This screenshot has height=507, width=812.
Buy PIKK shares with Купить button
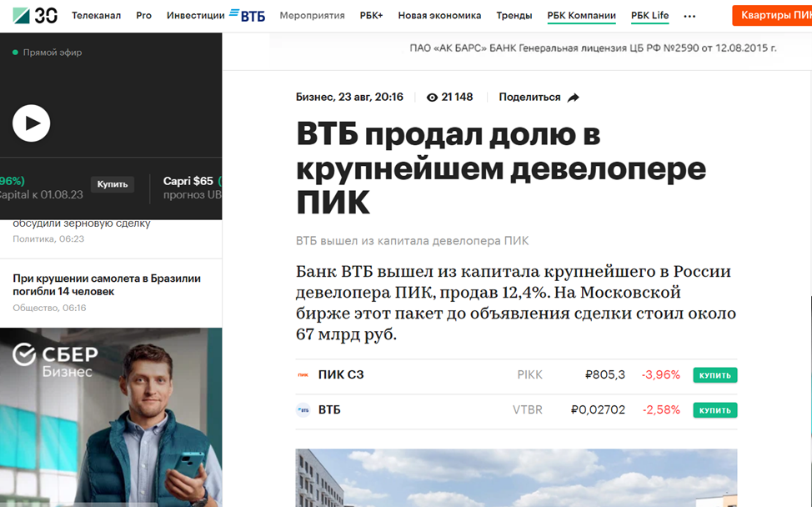715,375
